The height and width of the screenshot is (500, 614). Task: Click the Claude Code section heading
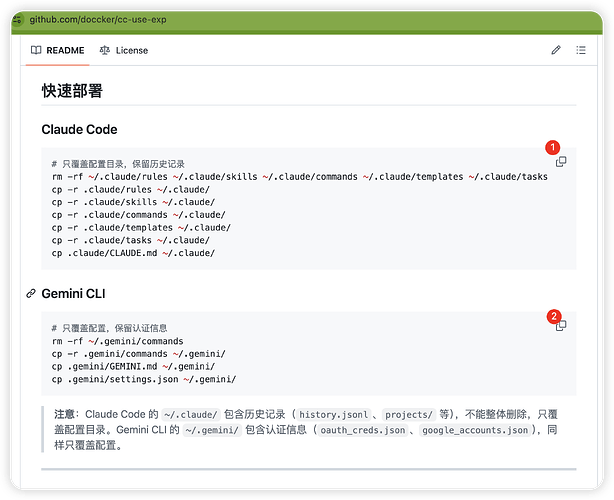(x=79, y=129)
